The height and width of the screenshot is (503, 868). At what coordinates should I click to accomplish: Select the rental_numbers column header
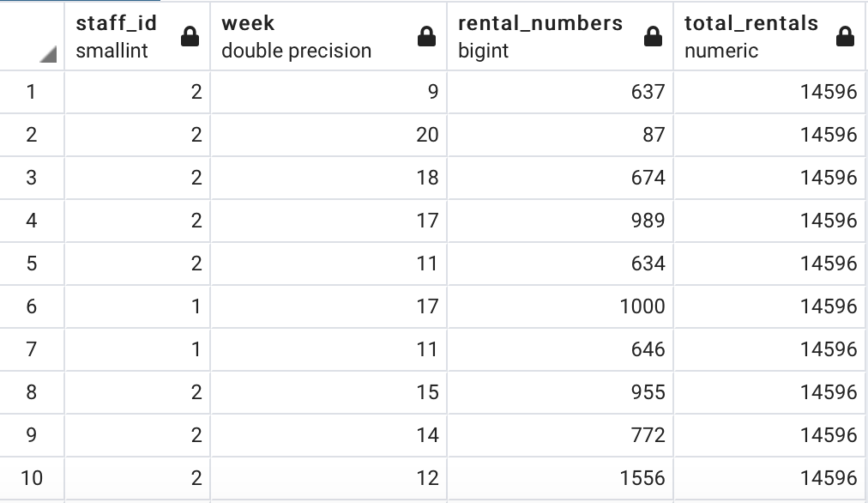pyautogui.click(x=560, y=37)
